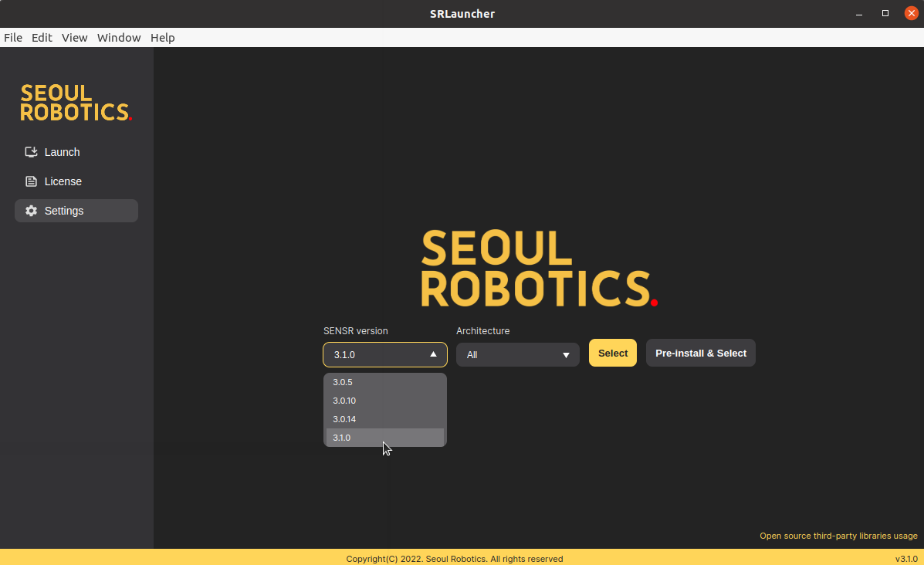Open the File menu
Screen dimensions: 924x565
click(x=13, y=38)
